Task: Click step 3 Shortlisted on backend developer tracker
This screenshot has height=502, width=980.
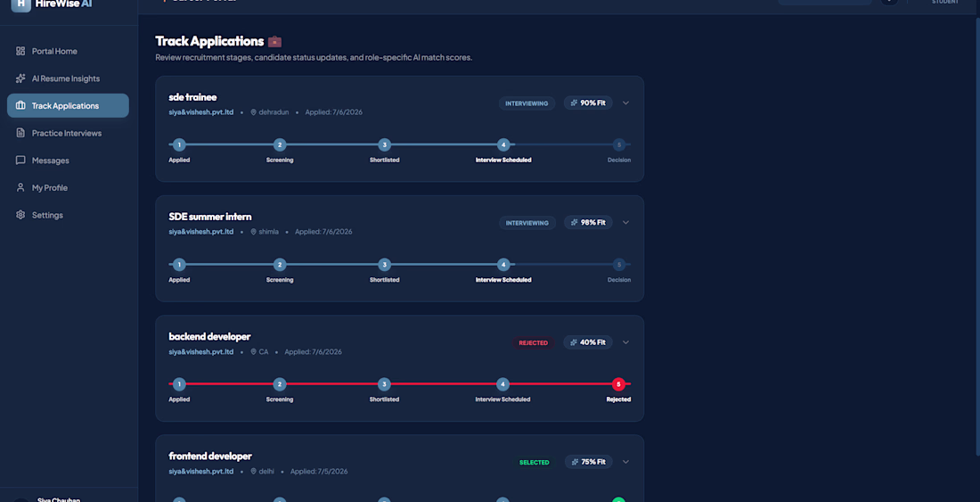Action: (384, 384)
